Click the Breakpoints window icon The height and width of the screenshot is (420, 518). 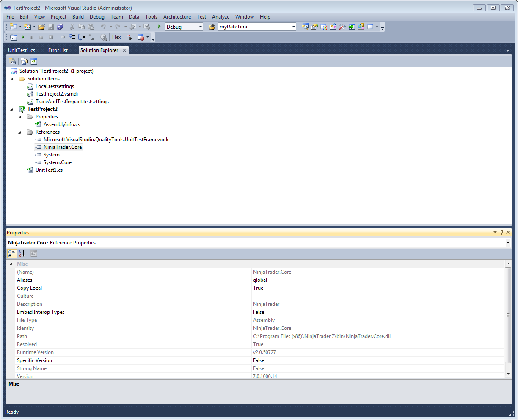click(x=141, y=37)
